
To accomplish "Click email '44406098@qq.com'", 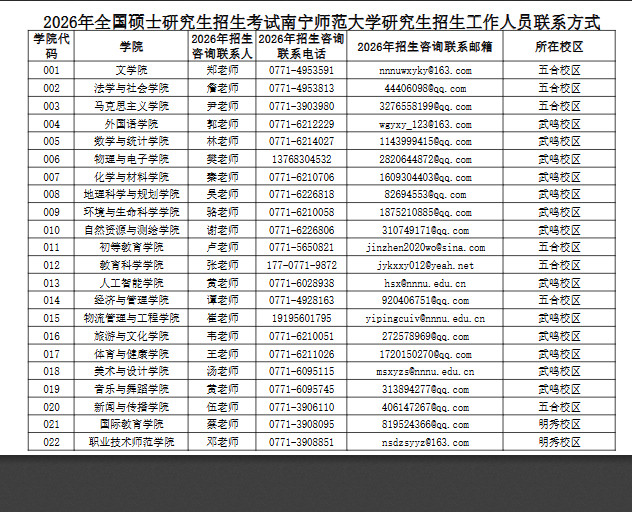I will pyautogui.click(x=425, y=88).
